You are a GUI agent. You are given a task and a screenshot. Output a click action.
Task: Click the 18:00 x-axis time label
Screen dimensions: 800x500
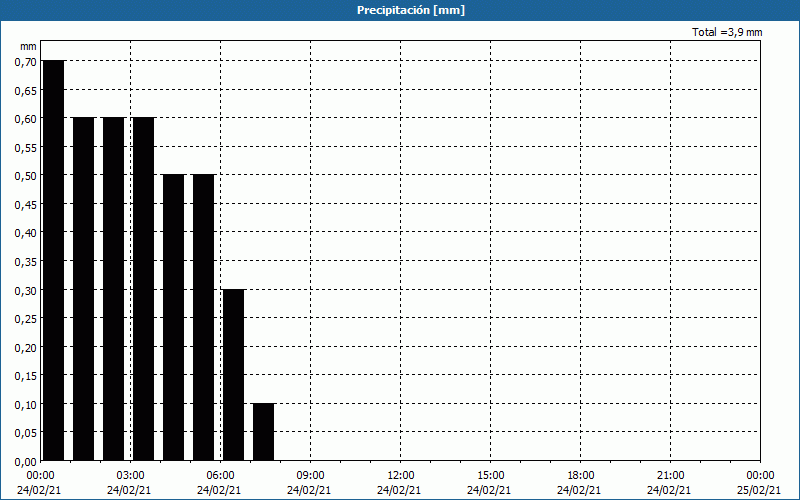[581, 476]
